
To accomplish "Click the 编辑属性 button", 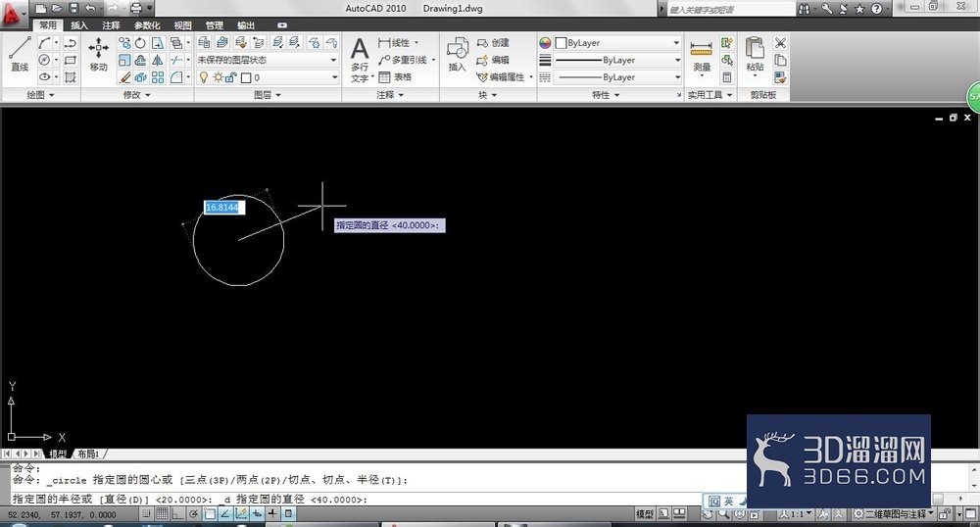I will click(505, 77).
